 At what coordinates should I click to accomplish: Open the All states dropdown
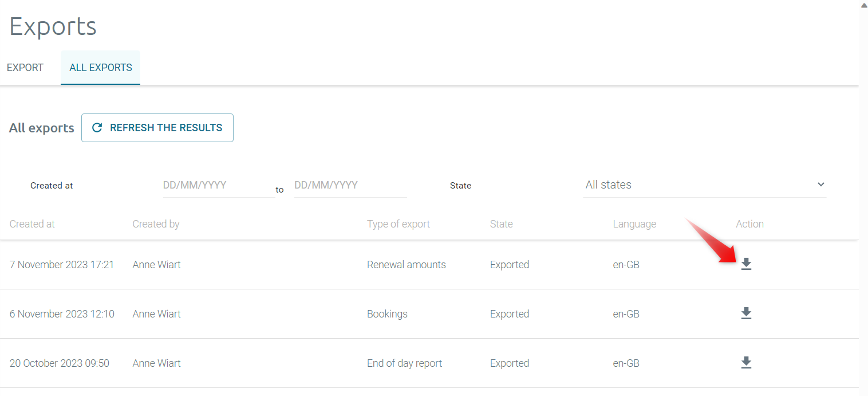coord(704,185)
